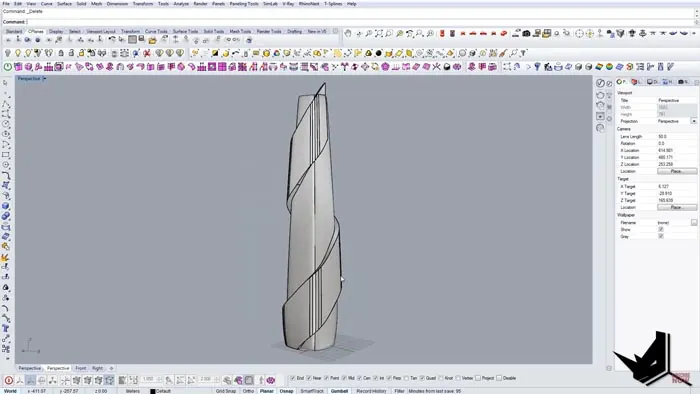The height and width of the screenshot is (394, 700).
Task: Click the paint brush icon
Action: (x=503, y=54)
